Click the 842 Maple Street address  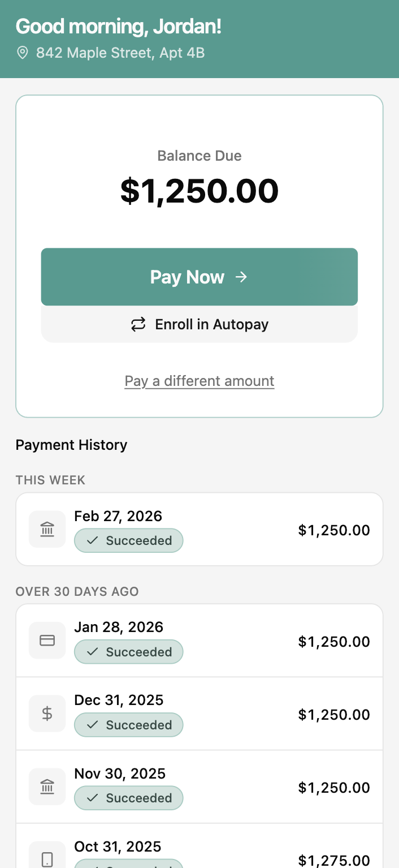coord(120,53)
